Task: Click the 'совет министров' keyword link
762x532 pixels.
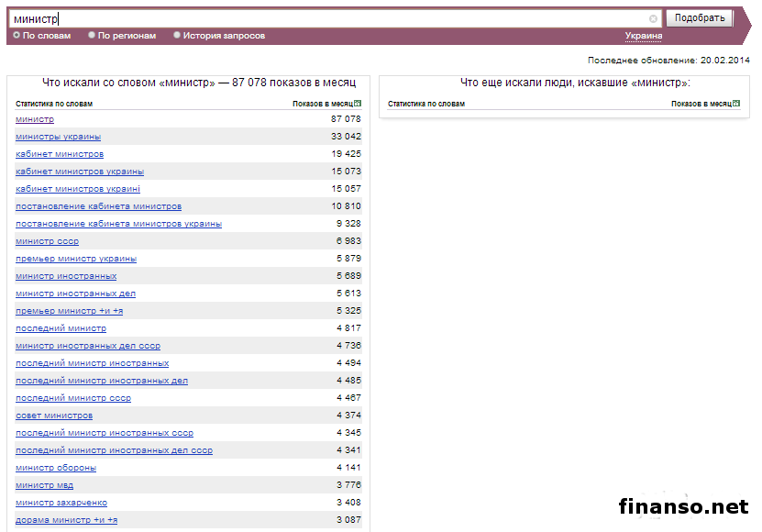Action: [x=53, y=416]
